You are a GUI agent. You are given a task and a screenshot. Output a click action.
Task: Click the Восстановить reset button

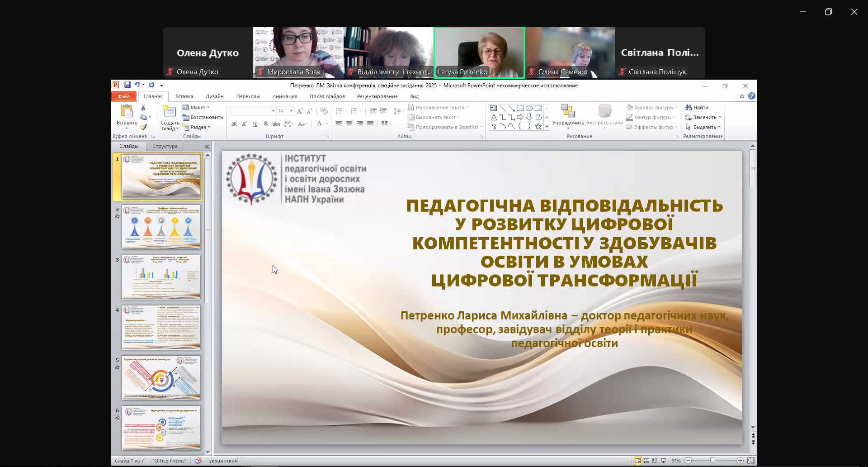[203, 117]
